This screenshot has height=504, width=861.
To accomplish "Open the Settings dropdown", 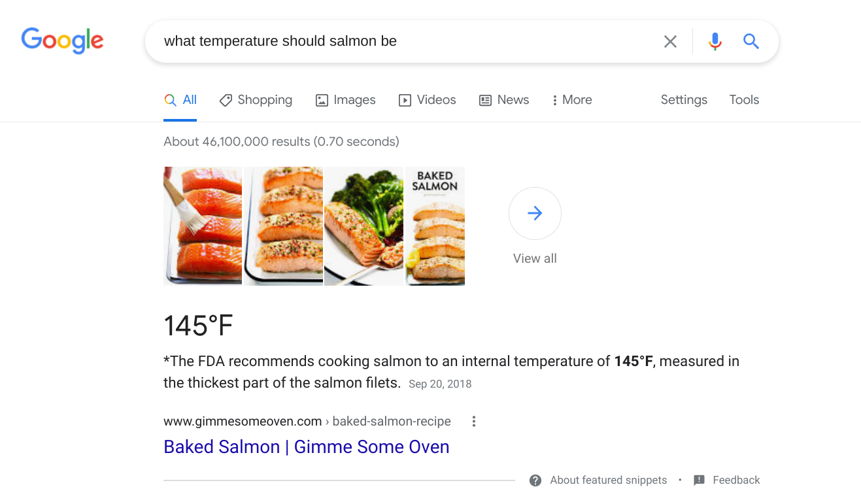I will (x=684, y=100).
